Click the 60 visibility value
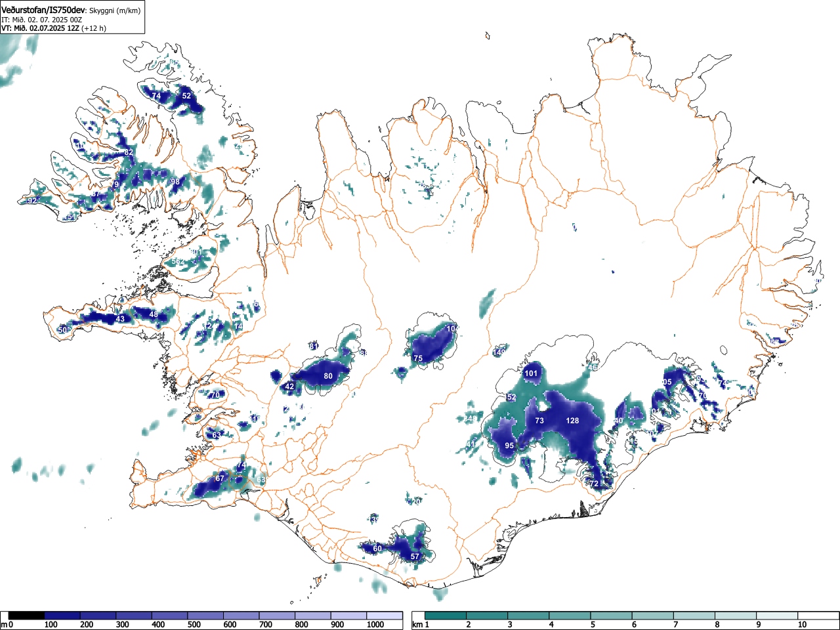Screen dimensions: 840x630 pos(377,549)
